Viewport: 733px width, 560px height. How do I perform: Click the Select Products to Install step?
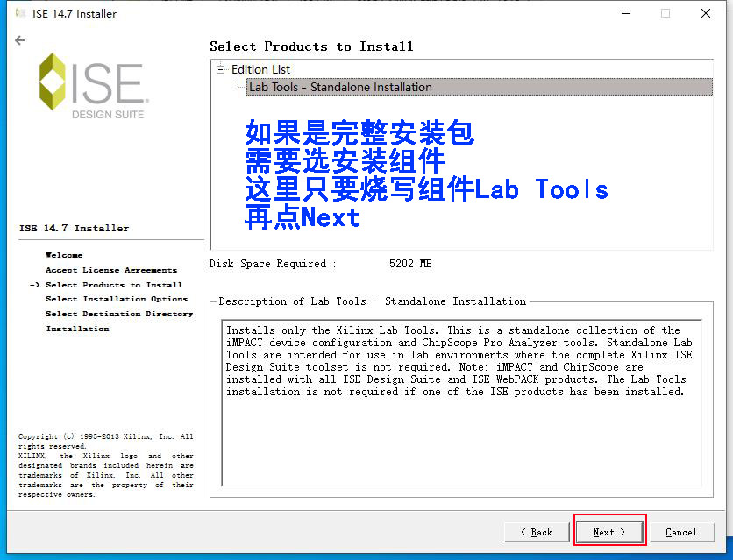[114, 285]
